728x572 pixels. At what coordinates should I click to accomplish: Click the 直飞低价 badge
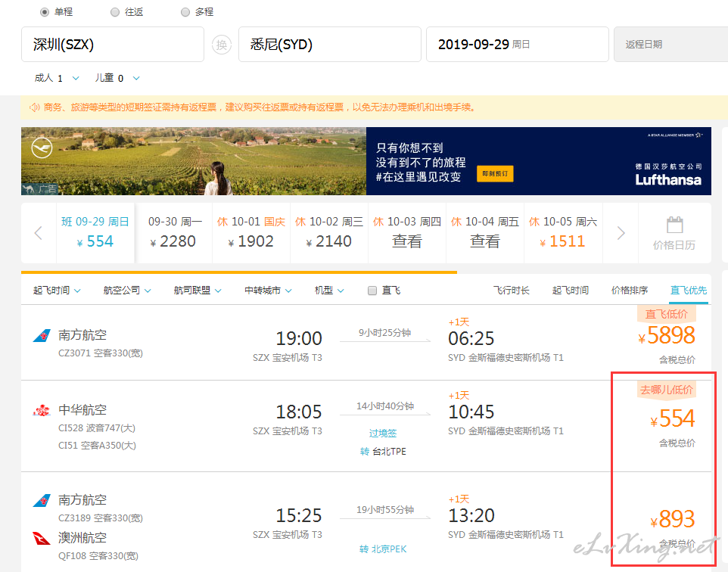click(667, 314)
